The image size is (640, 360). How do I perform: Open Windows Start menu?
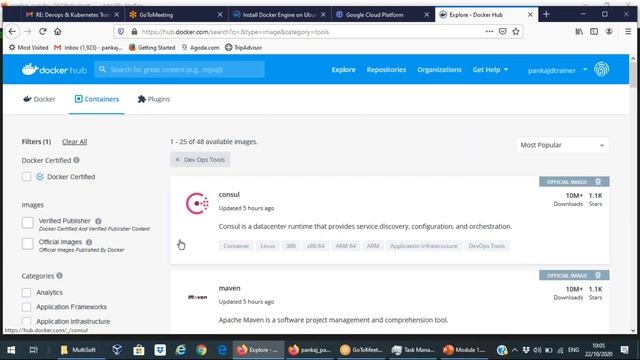pyautogui.click(x=11, y=350)
